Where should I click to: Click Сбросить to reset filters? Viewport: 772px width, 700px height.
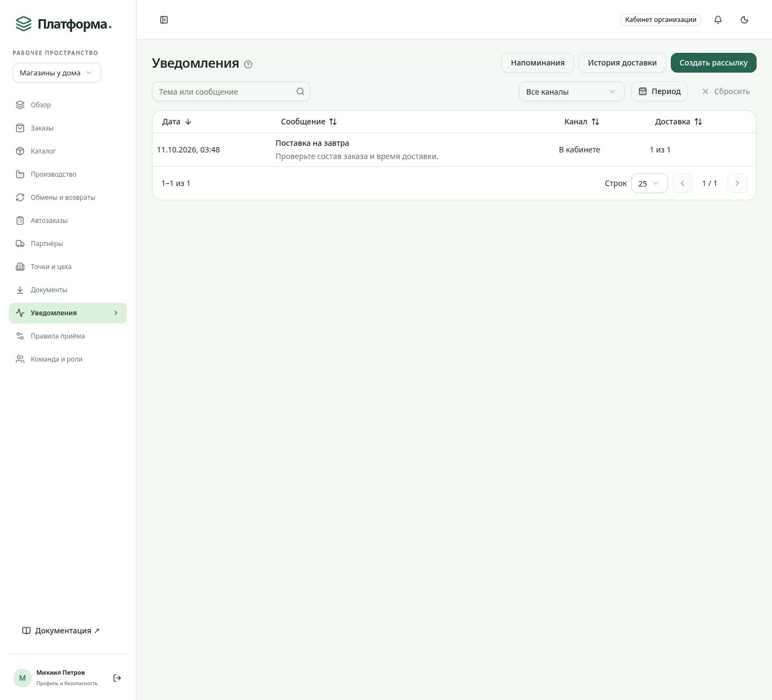[x=725, y=91]
